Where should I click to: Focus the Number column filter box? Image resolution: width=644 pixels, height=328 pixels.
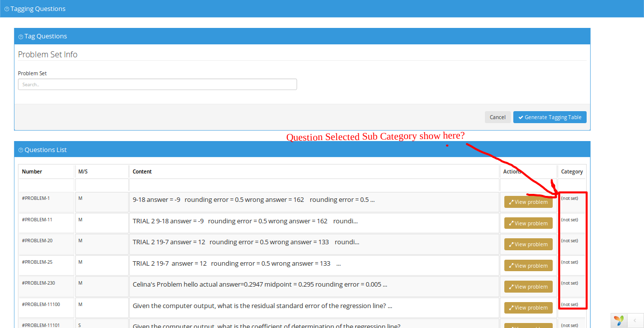[x=46, y=185]
